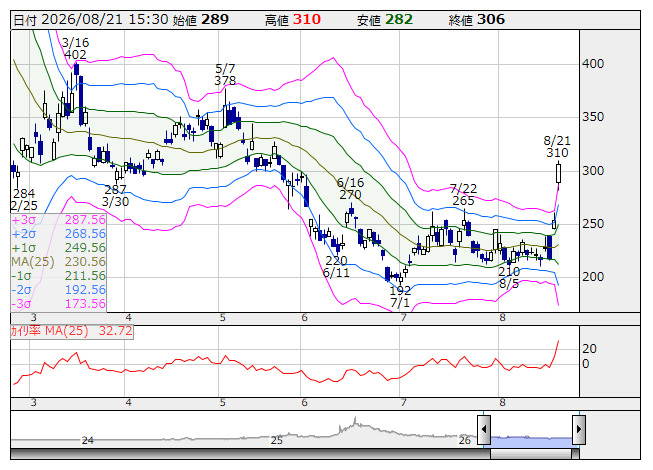This screenshot has height=470, width=653.
Task: Click the 3/16 402 peak label
Action: (75, 49)
